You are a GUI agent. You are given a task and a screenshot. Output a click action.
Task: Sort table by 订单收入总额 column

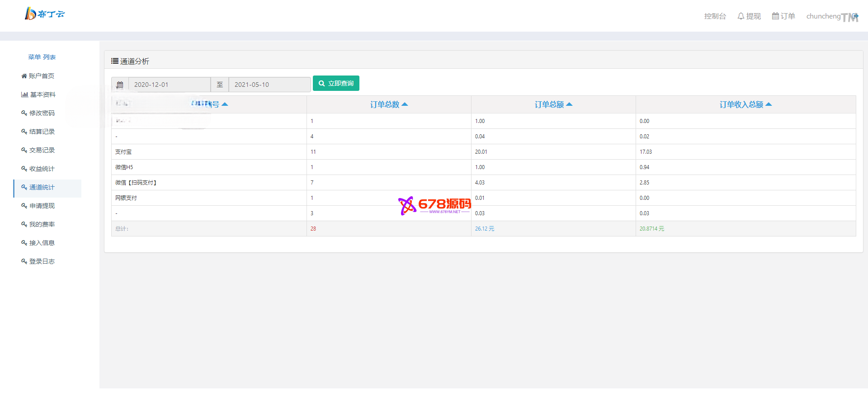coord(745,104)
